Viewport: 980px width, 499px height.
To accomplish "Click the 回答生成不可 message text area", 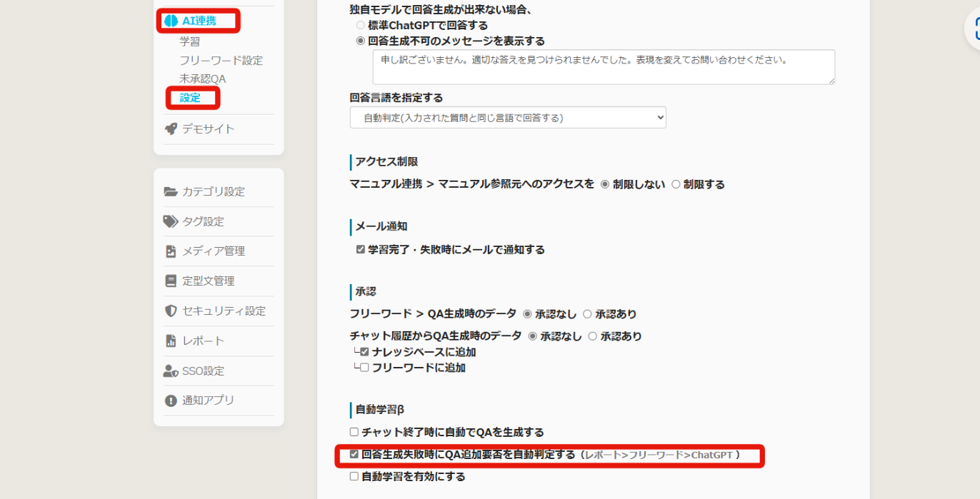I will point(604,67).
